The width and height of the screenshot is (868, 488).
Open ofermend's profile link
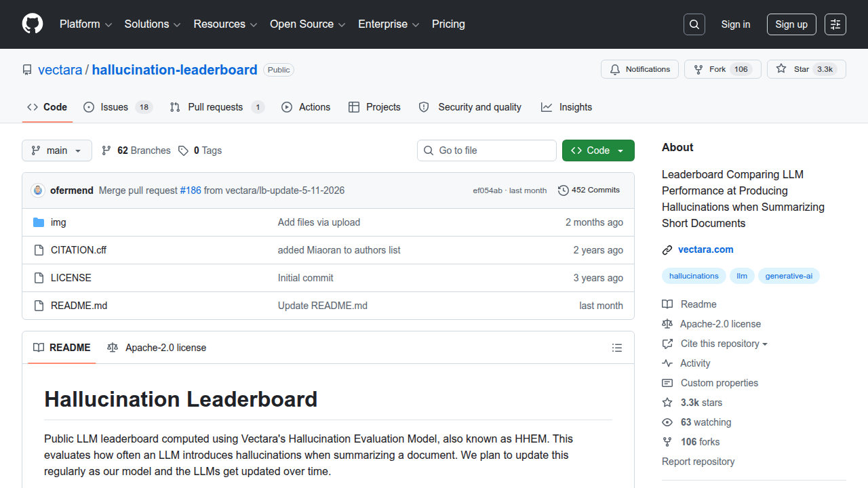point(72,190)
